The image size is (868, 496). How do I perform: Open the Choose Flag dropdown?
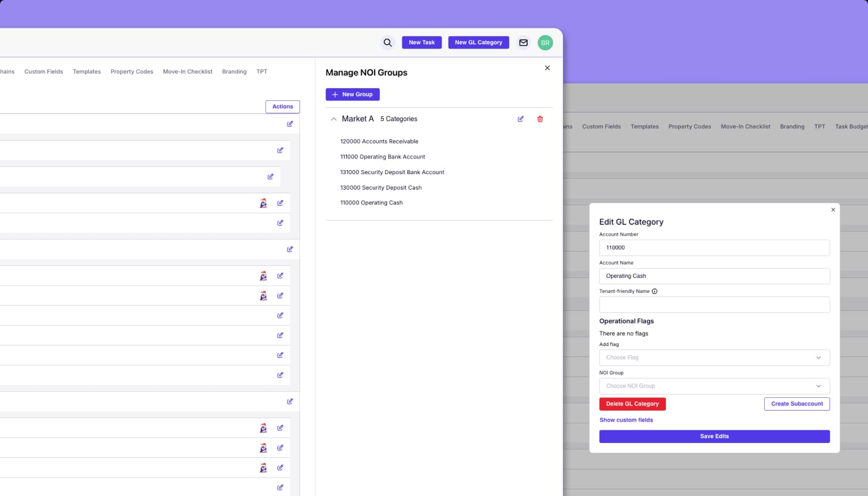714,358
